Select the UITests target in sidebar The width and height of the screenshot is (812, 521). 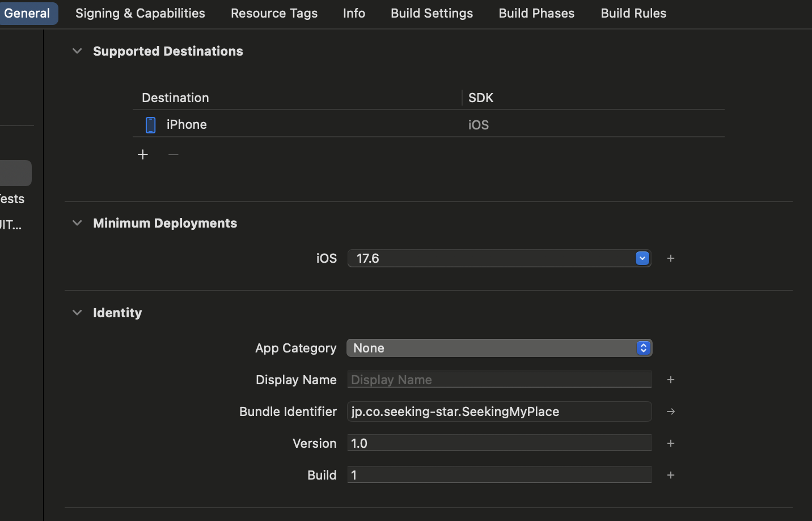(x=11, y=225)
